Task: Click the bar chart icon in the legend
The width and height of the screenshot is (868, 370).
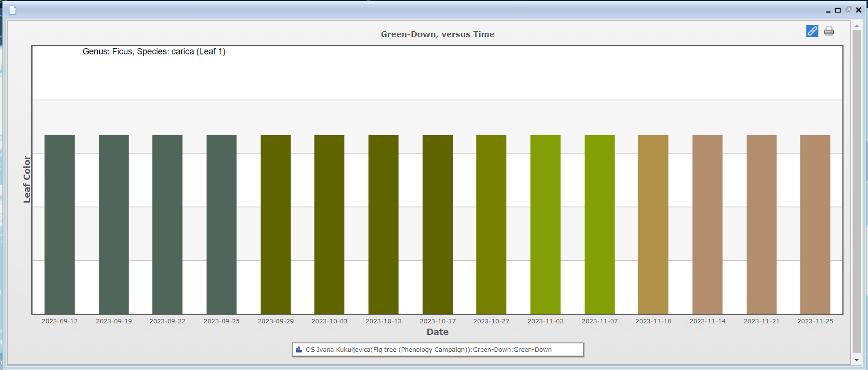Action: [x=299, y=350]
